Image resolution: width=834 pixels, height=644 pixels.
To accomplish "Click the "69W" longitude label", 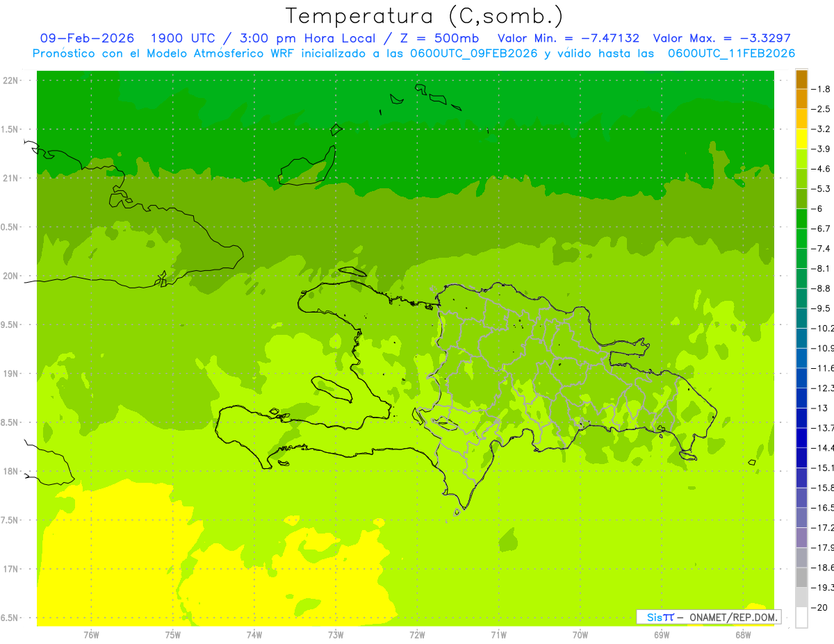I will coord(662,634).
